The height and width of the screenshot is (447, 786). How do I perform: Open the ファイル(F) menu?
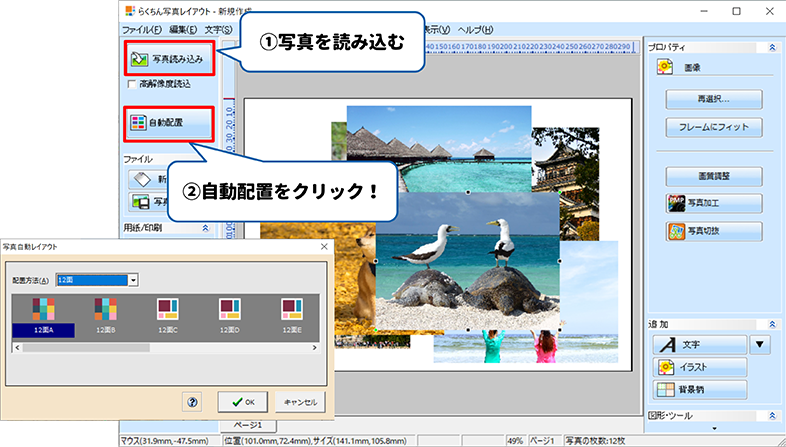(x=142, y=30)
